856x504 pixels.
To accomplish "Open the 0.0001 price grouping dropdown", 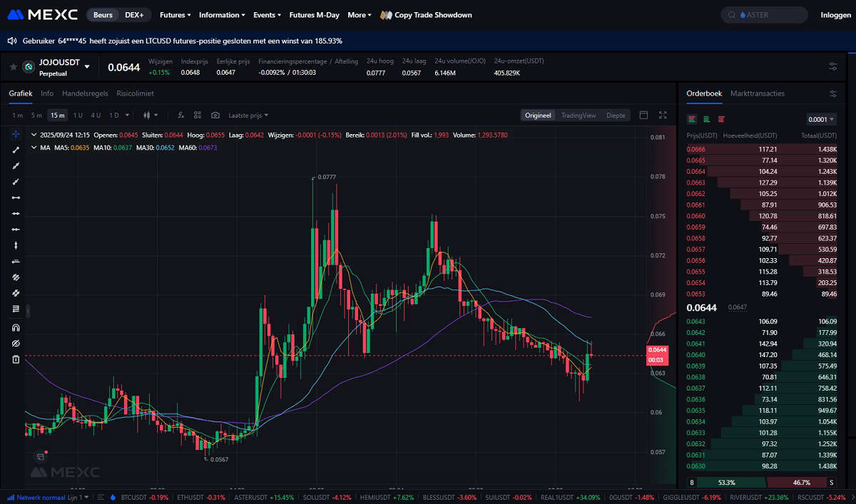I will (821, 120).
